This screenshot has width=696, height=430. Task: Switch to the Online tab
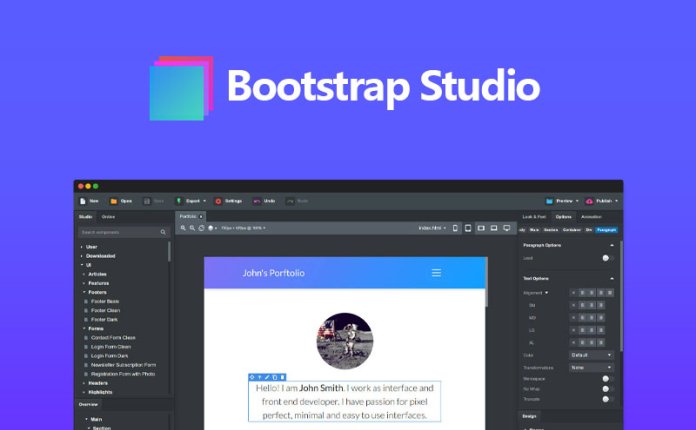tap(108, 217)
